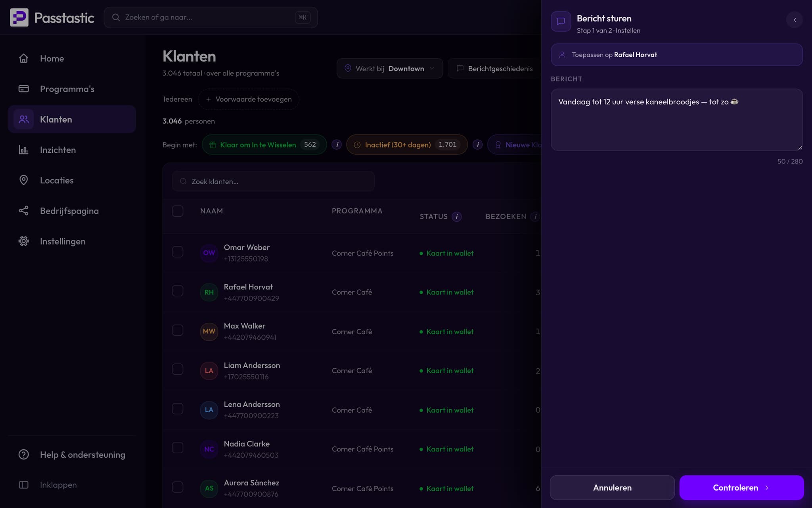Screen dimensions: 812x508
Task: Click the Help & ondersteuning question icon
Action: pyautogui.click(x=24, y=454)
